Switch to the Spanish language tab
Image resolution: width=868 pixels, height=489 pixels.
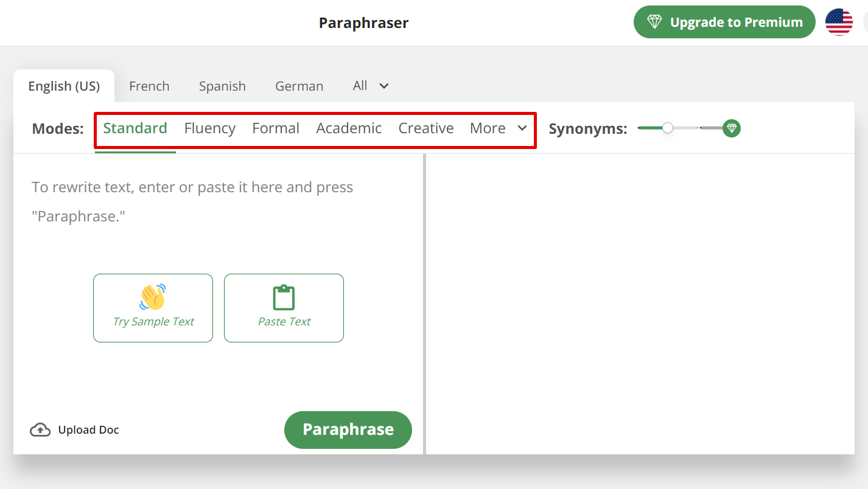click(x=222, y=86)
